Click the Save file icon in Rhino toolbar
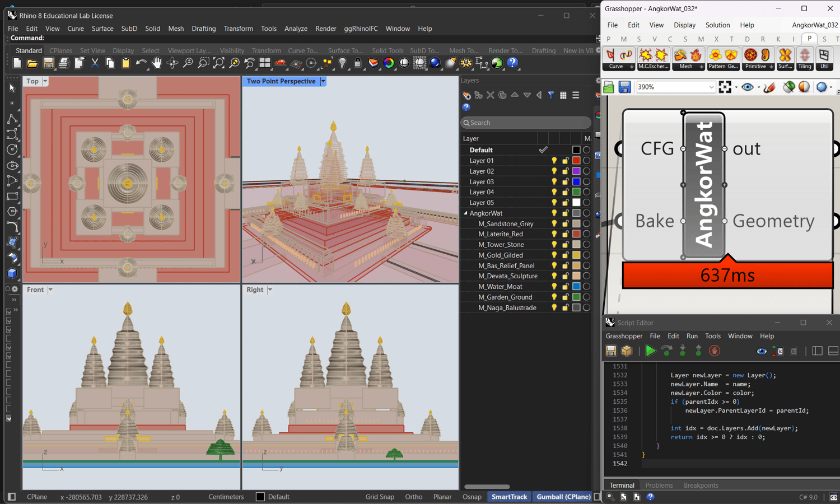840x504 pixels. click(48, 63)
